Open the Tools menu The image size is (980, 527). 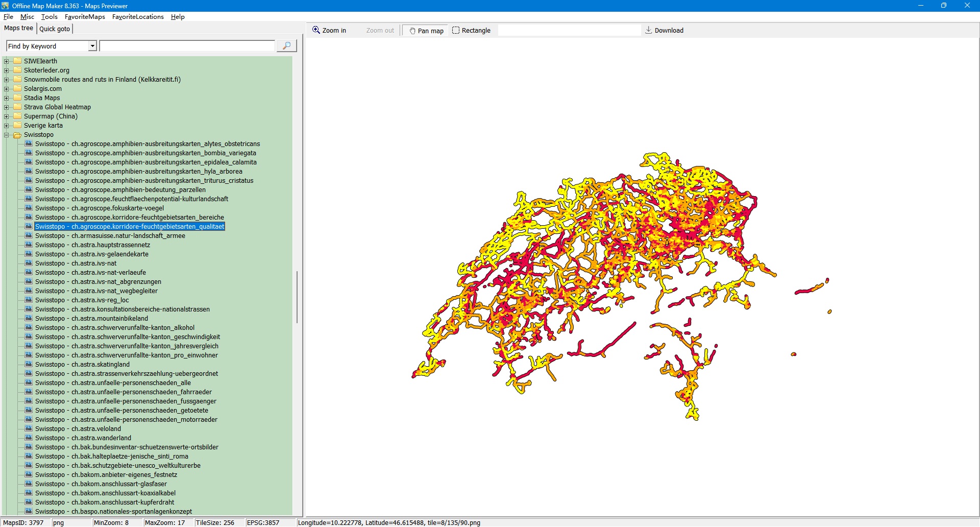(x=49, y=17)
